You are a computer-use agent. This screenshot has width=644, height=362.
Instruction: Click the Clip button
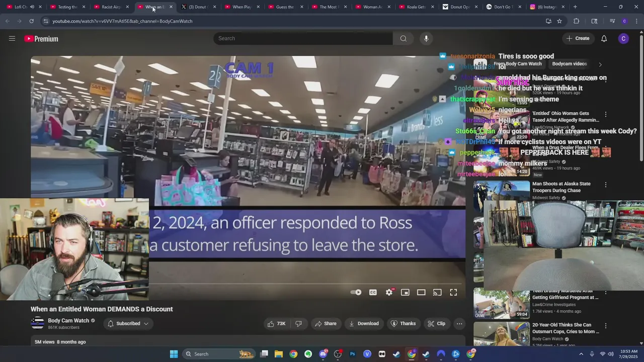pyautogui.click(x=436, y=324)
